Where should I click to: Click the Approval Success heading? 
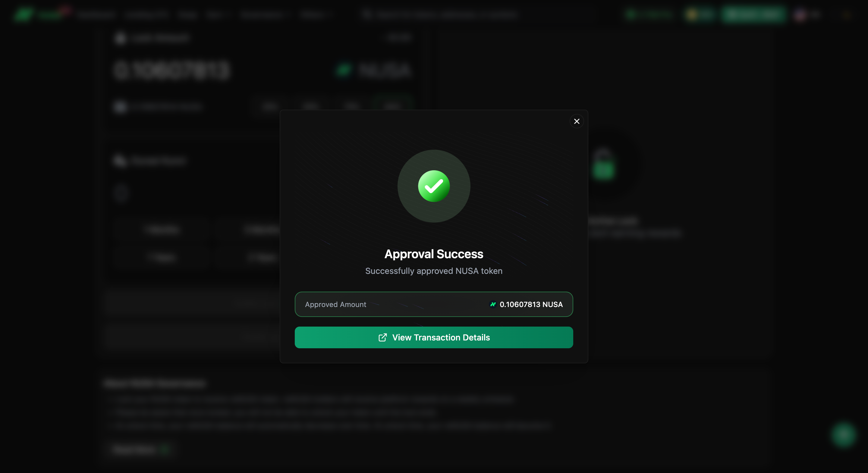434,254
